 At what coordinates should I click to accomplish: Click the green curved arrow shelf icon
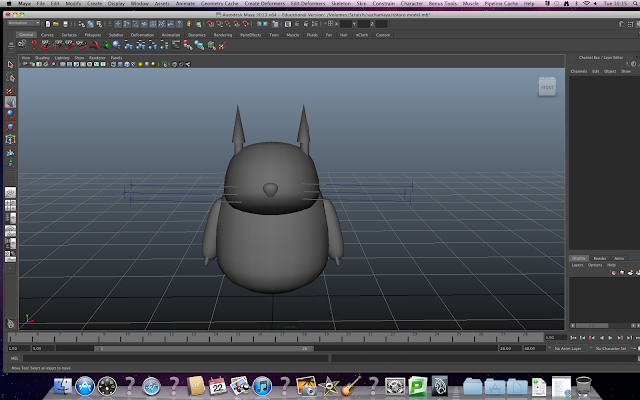click(105, 45)
